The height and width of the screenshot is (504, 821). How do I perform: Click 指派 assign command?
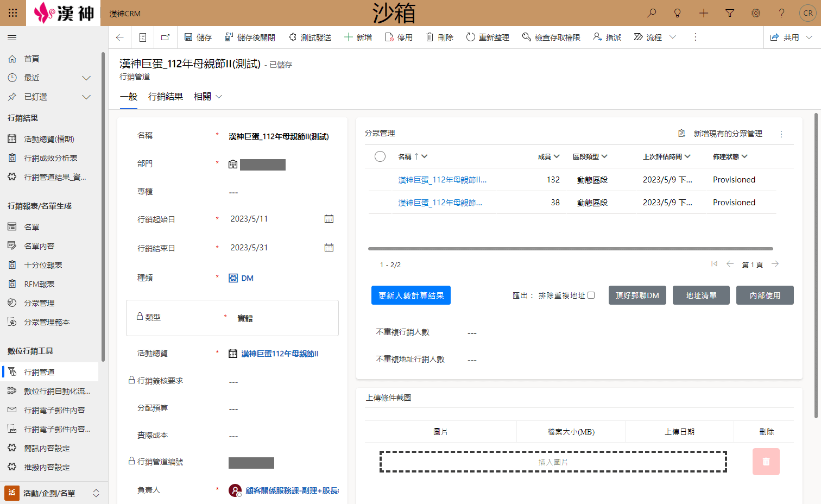click(x=607, y=37)
